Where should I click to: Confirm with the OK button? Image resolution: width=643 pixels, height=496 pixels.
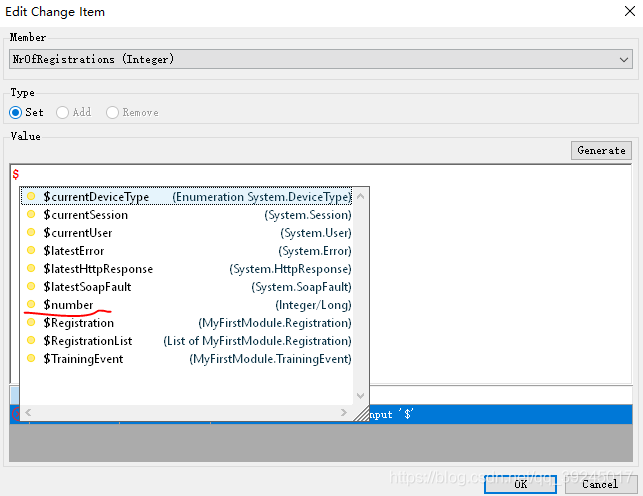click(520, 484)
